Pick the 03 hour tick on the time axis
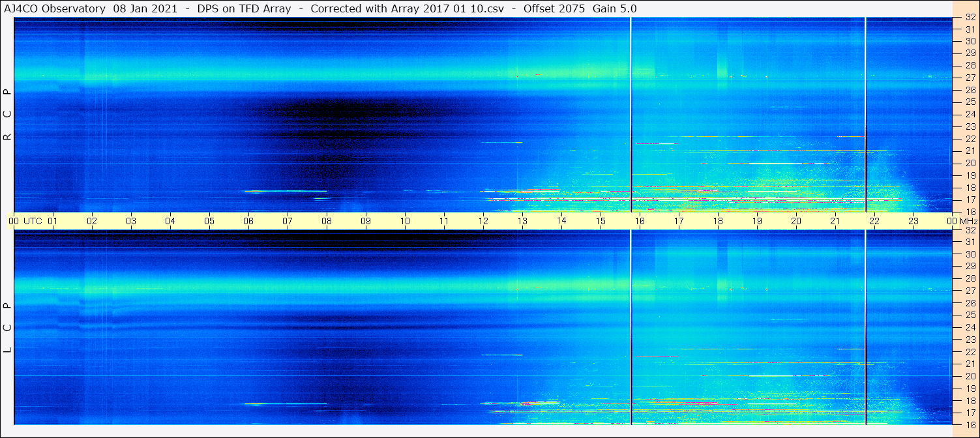Image resolution: width=980 pixels, height=438 pixels. (x=131, y=221)
